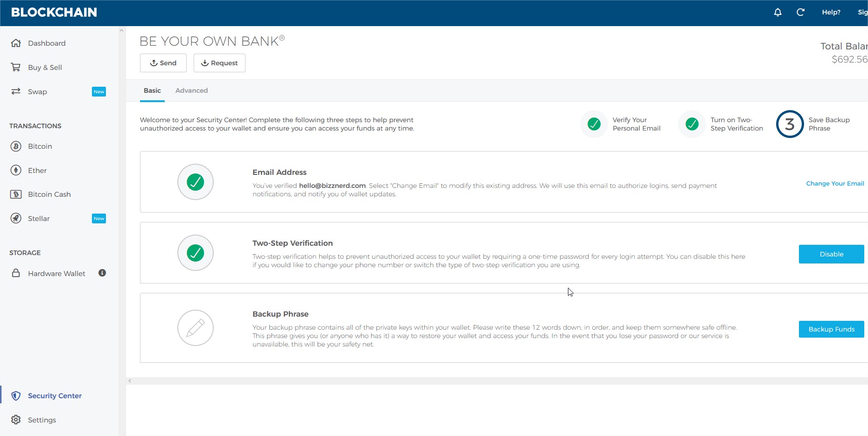Image resolution: width=868 pixels, height=436 pixels.
Task: Click the Total Balance amount
Action: (849, 59)
